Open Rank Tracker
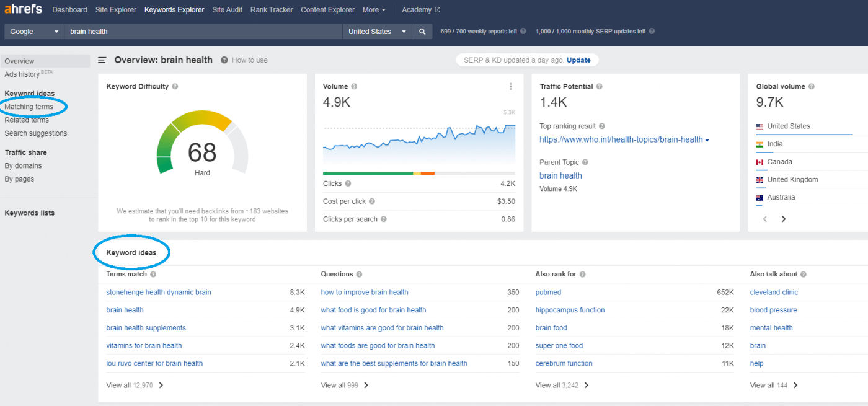The height and width of the screenshot is (406, 868). pos(272,10)
